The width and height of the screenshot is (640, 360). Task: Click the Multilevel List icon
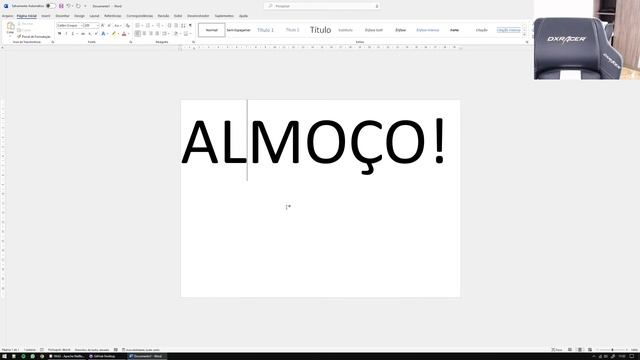[x=159, y=25]
